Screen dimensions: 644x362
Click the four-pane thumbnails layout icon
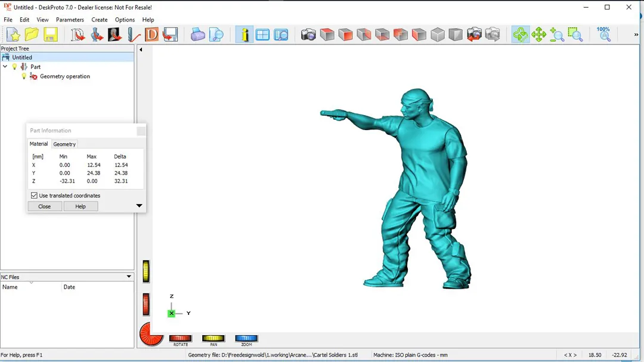[x=262, y=35]
